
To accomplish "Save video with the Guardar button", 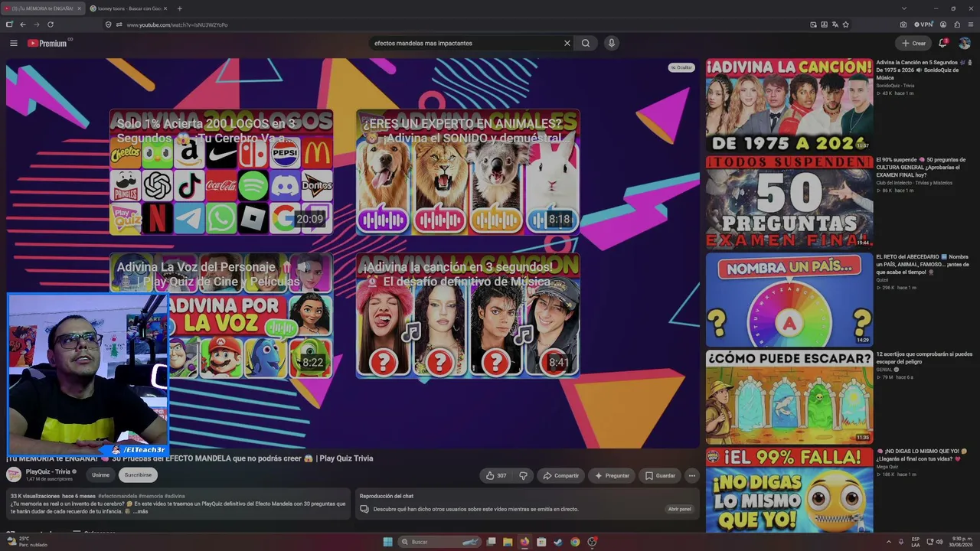I will tap(660, 475).
